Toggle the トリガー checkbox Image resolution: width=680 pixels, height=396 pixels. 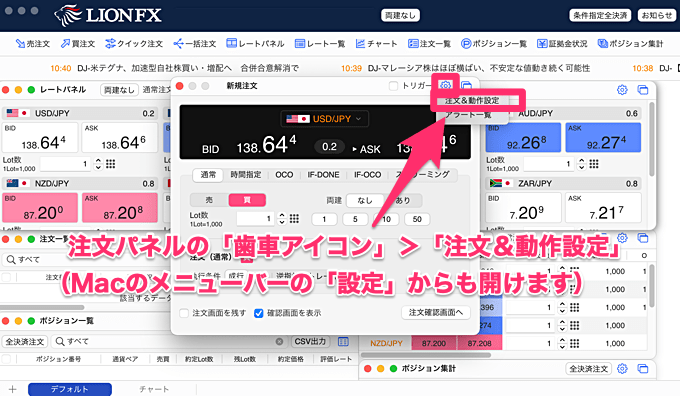pos(393,86)
